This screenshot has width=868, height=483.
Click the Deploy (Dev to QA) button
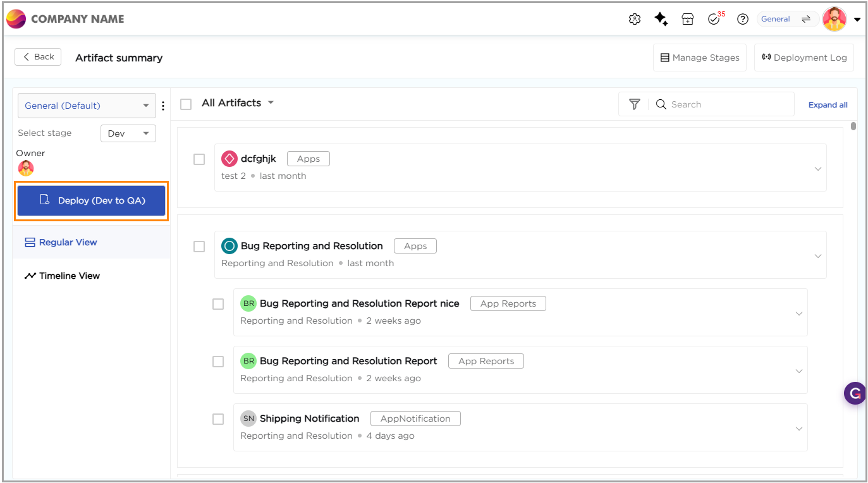click(x=92, y=200)
